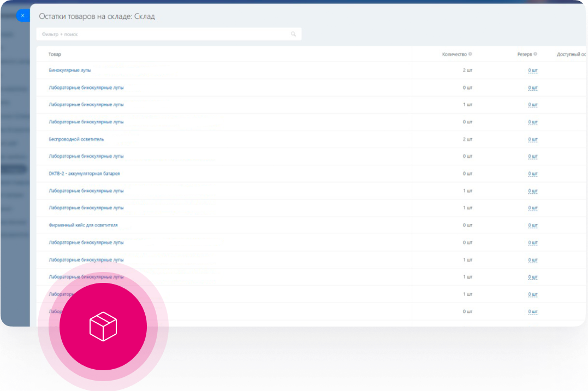Viewport: 588px width, 391px height.
Task: Sort by the Количество column header
Action: click(454, 54)
